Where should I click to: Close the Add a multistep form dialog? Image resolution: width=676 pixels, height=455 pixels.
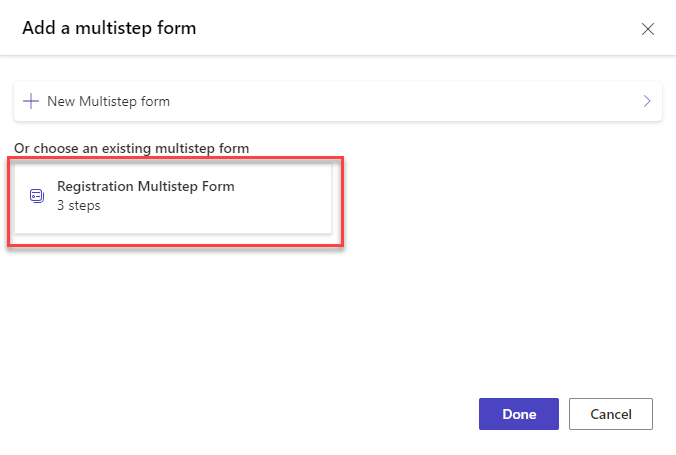pos(647,29)
